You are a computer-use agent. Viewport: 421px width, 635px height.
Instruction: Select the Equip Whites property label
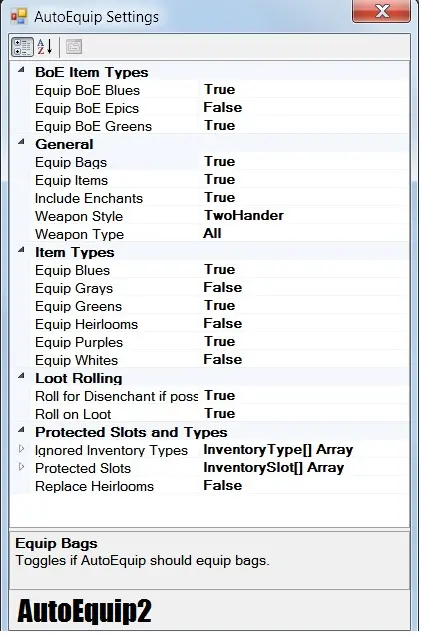pyautogui.click(x=77, y=360)
